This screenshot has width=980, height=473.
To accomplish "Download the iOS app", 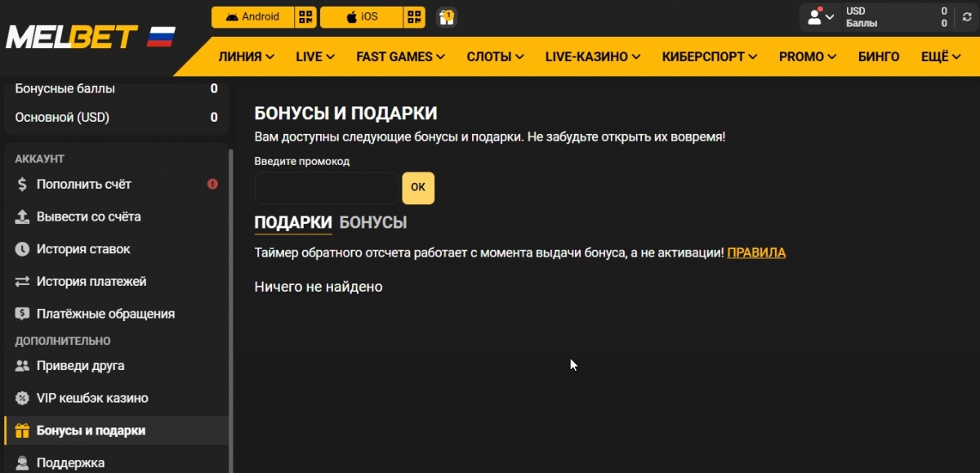I will click(361, 17).
